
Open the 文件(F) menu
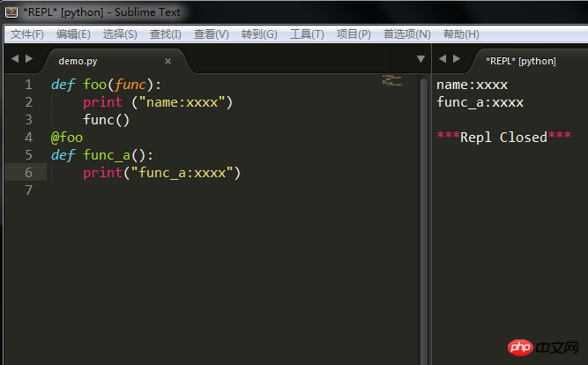click(27, 34)
